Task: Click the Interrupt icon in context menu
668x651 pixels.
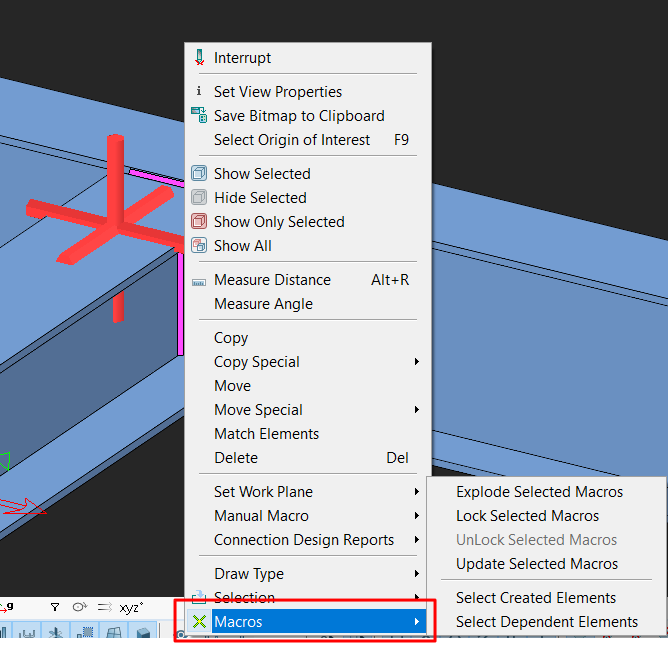Action: (198, 58)
